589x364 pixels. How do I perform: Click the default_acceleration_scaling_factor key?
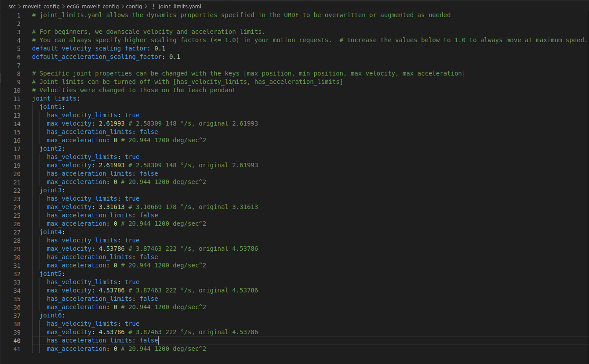pyautogui.click(x=97, y=57)
